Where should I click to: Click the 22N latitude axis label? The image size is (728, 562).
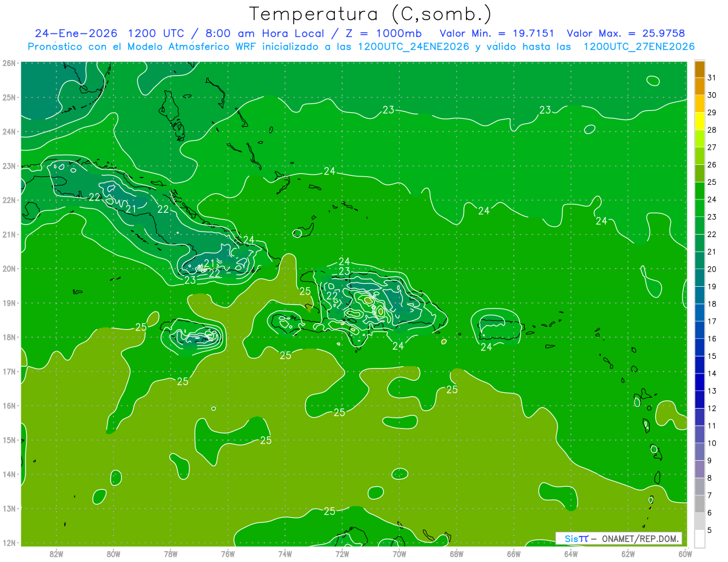8,200
